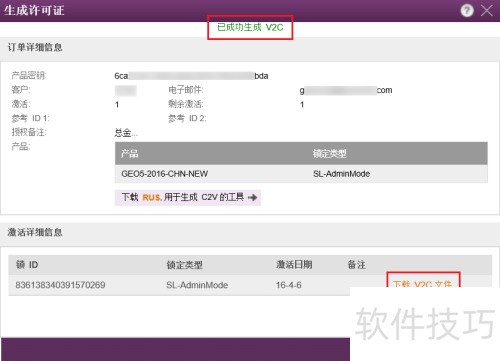Select lock ID 836138340391570269
This screenshot has height=361, width=500.
click(x=60, y=285)
